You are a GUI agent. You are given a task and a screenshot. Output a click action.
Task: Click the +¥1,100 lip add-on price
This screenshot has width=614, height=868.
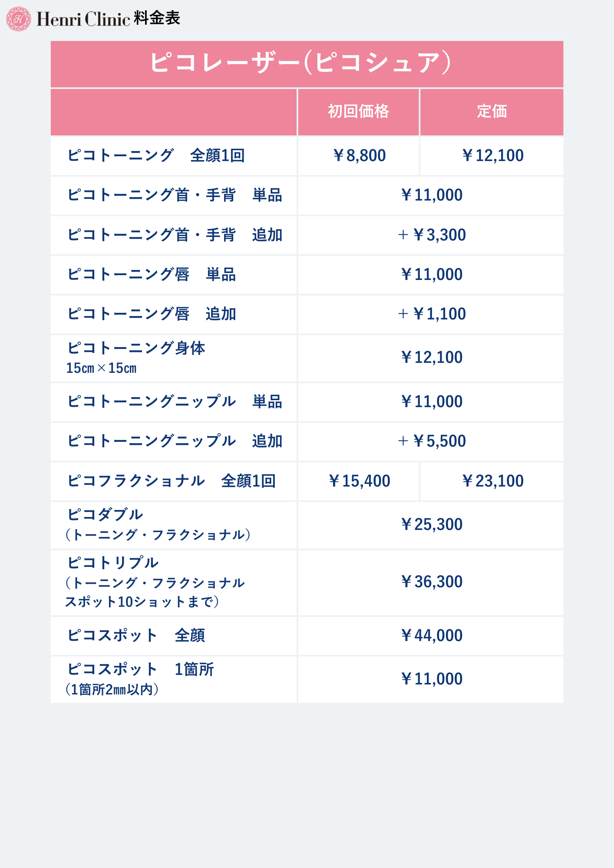click(x=432, y=314)
